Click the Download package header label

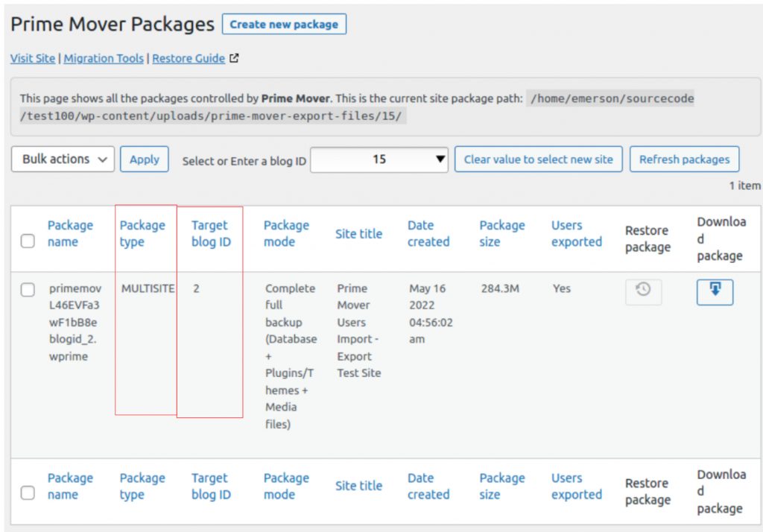point(721,238)
